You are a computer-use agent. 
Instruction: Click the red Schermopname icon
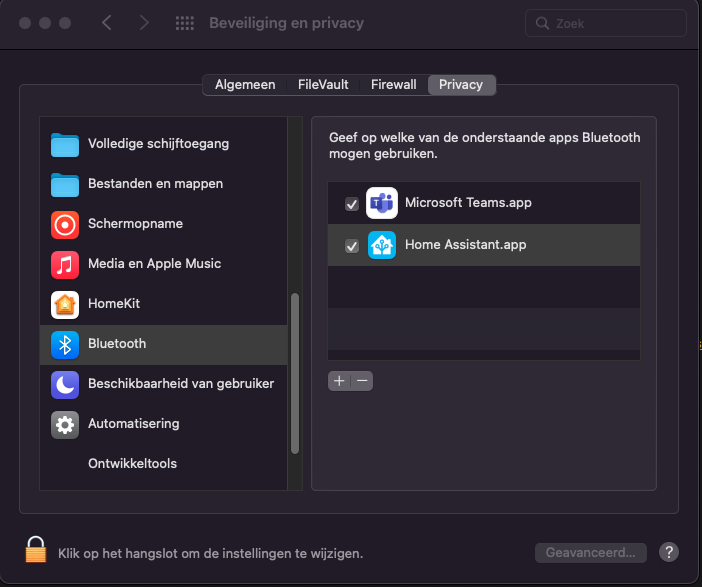65,225
